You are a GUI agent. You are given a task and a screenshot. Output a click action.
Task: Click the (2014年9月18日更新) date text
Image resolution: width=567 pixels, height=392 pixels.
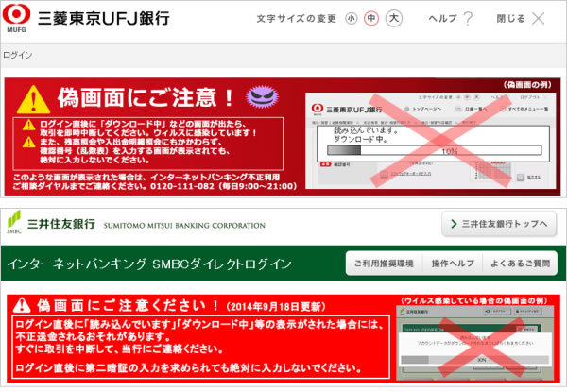276,307
